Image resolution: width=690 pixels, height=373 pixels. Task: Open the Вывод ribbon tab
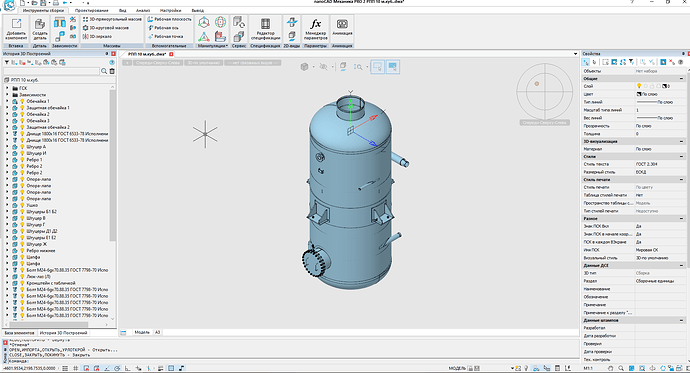click(198, 11)
